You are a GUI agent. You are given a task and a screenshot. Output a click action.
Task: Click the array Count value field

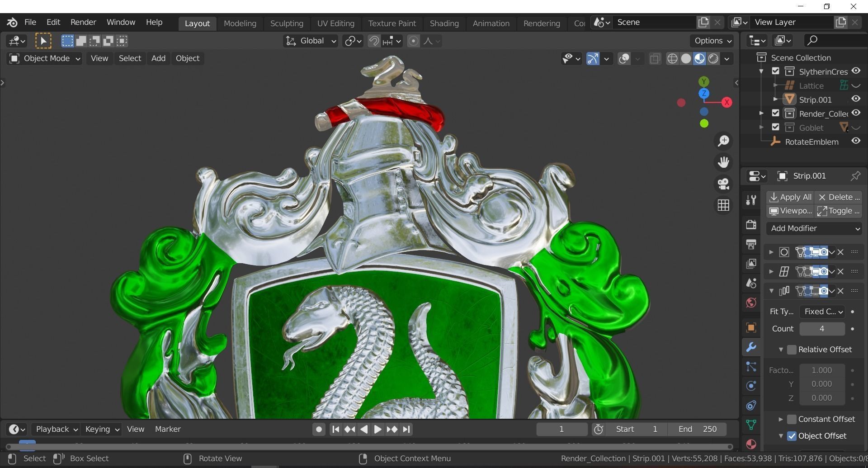[x=822, y=329]
